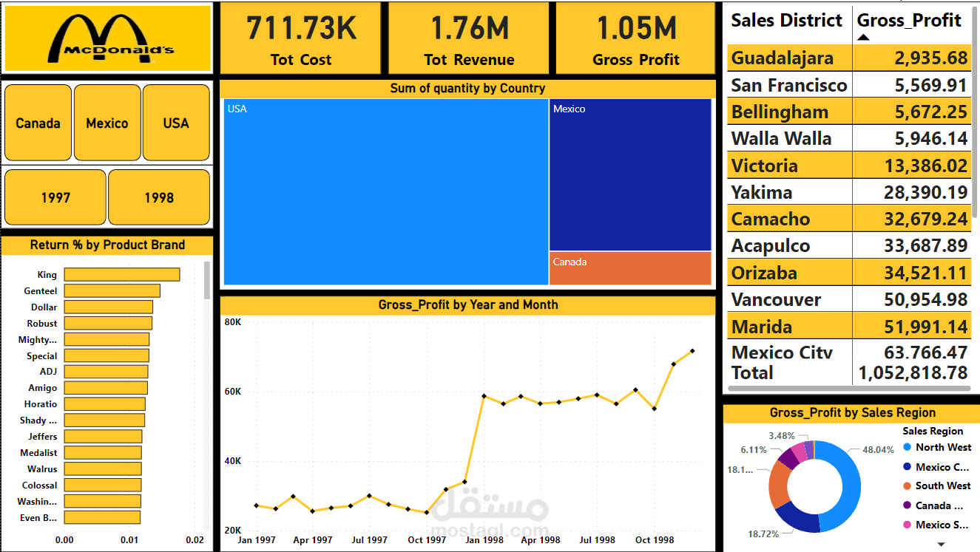The width and height of the screenshot is (980, 552).
Task: Highlight the USA rectangle in the treemap
Action: pyautogui.click(x=385, y=192)
